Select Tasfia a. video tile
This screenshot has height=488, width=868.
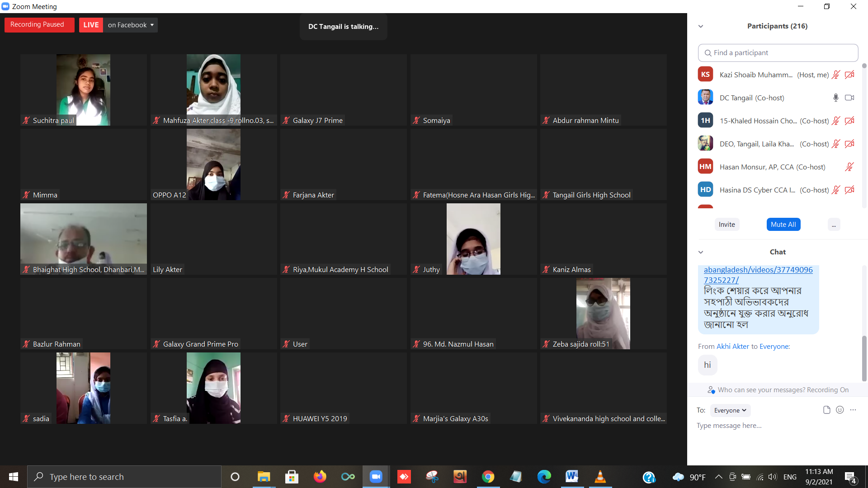213,388
